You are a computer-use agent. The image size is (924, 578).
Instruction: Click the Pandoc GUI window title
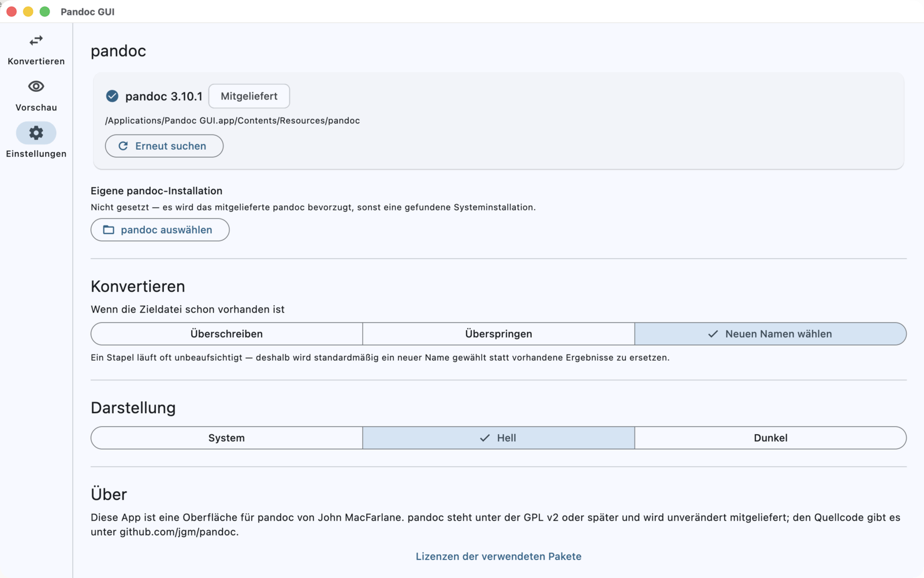[88, 12]
